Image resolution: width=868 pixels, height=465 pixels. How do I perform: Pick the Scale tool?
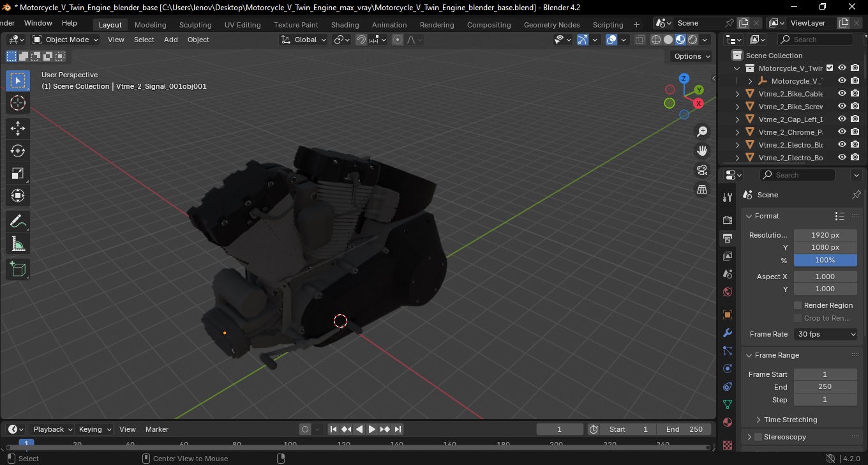pos(18,173)
